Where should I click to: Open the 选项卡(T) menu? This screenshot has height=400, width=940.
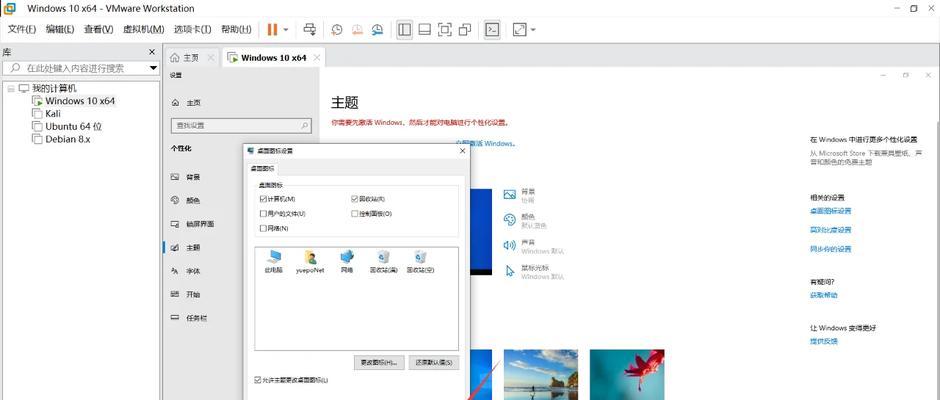point(192,29)
